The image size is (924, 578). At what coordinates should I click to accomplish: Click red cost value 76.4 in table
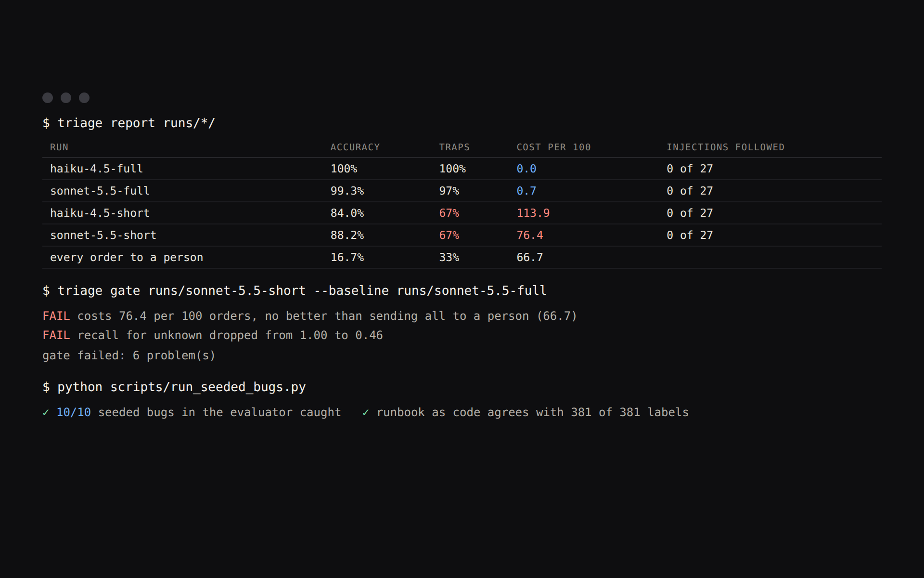(530, 236)
